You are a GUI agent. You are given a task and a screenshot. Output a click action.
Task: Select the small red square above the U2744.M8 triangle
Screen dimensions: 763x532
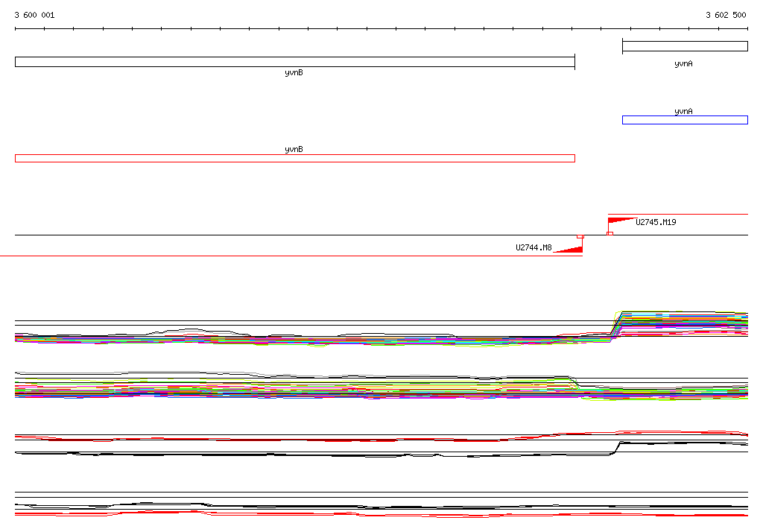(x=580, y=235)
